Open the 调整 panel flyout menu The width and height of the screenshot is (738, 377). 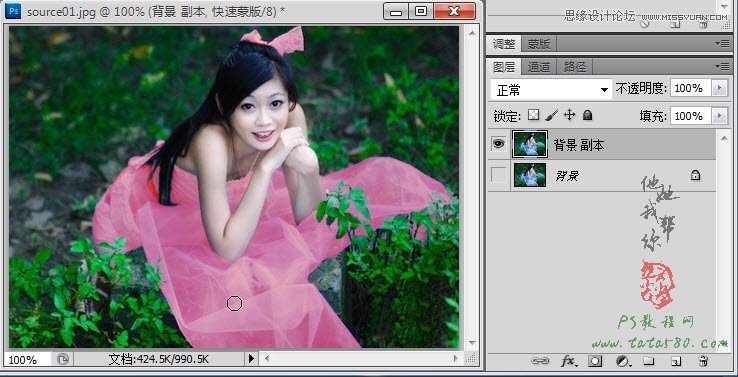tap(722, 43)
